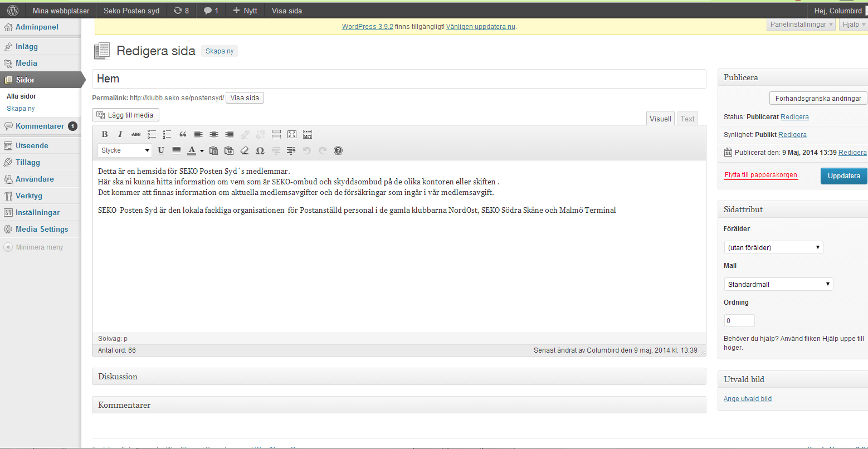
Task: Click the Skapa ny button beside the heading
Action: coord(220,51)
